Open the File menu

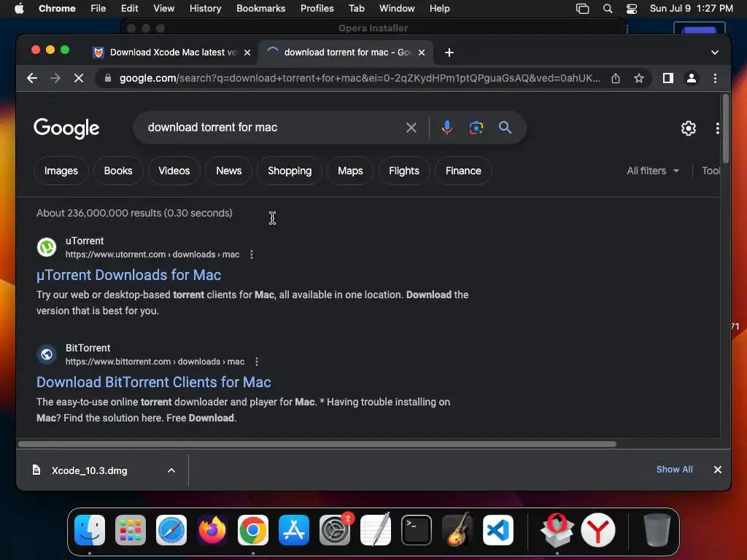98,9
